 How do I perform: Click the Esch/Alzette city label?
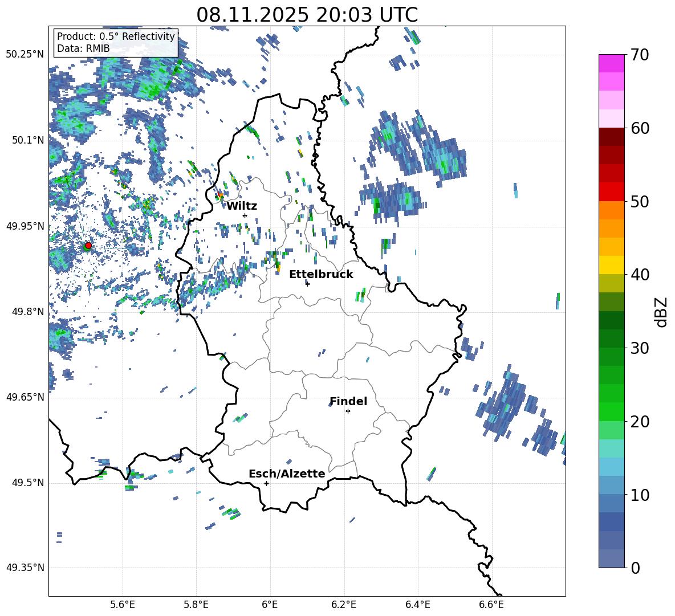click(x=287, y=474)
